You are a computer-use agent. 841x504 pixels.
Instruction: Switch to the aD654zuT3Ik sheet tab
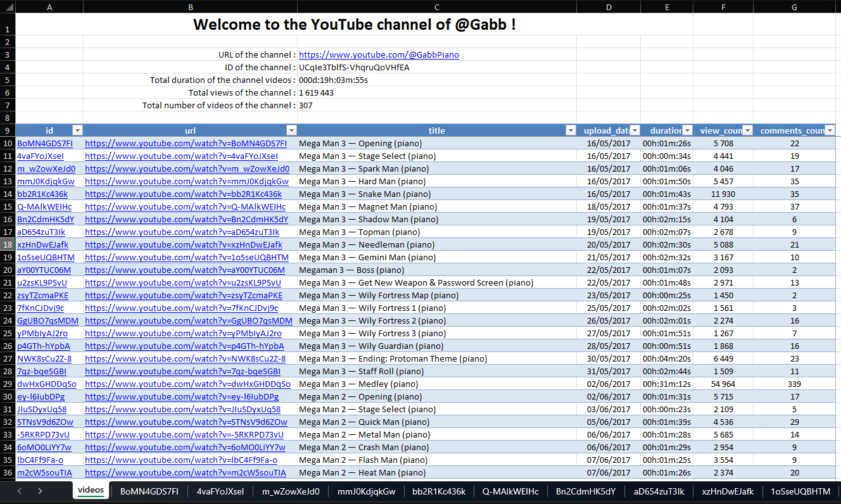click(658, 491)
